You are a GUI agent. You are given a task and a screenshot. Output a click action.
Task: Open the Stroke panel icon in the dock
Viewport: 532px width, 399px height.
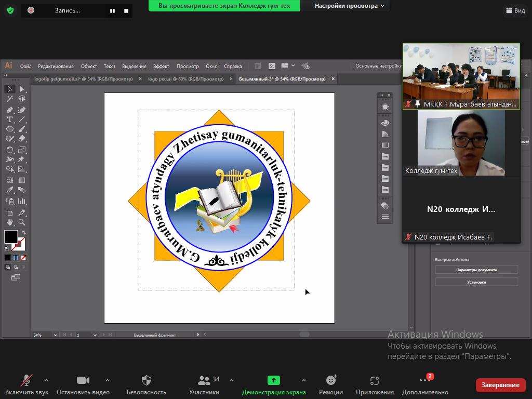click(x=385, y=217)
